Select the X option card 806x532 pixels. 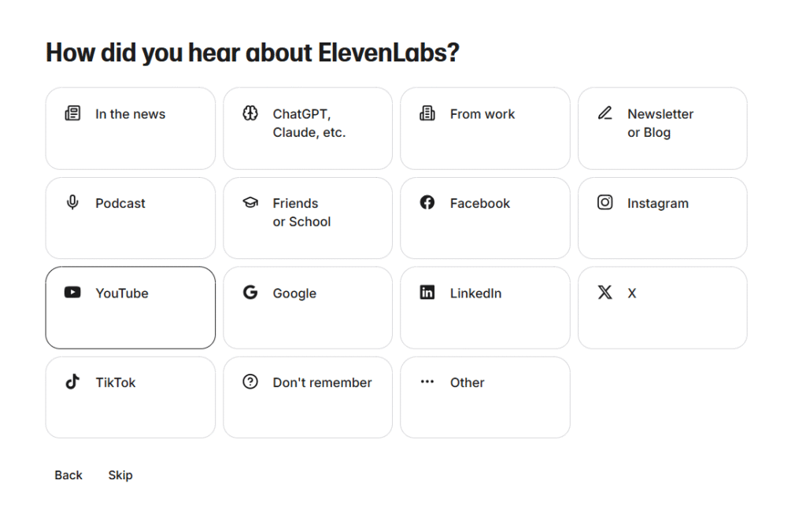click(662, 308)
